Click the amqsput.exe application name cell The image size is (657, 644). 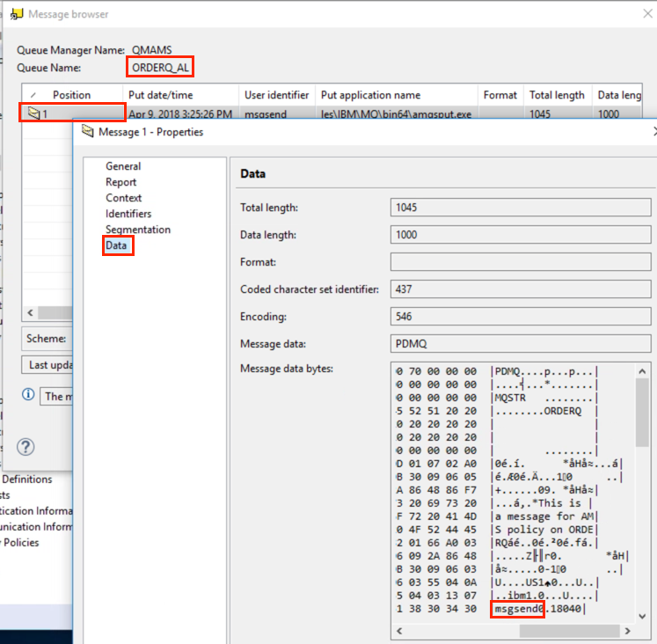pyautogui.click(x=397, y=113)
